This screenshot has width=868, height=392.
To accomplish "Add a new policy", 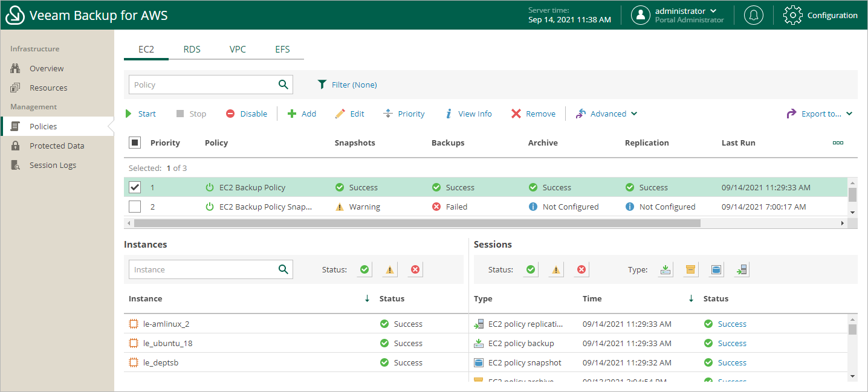I will coord(302,114).
